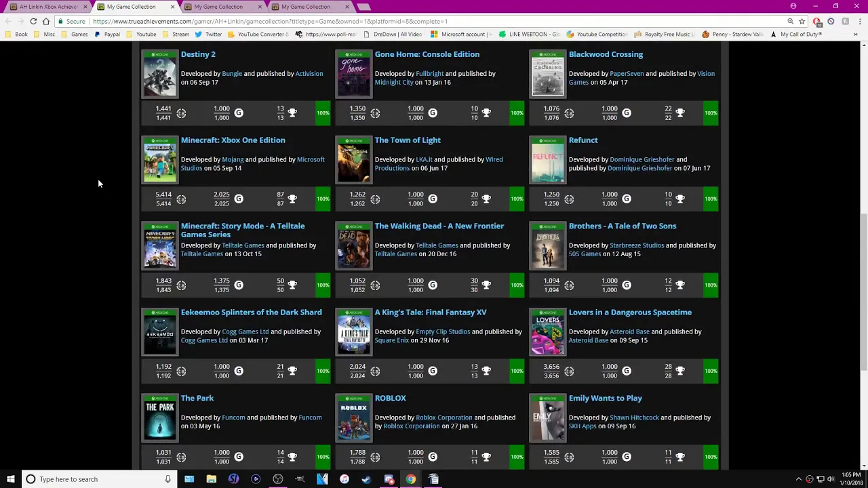Click the Gamerscore G icon for Lovers in a Dangerous Spacetime
Screen dimensions: 868x488
627,371
